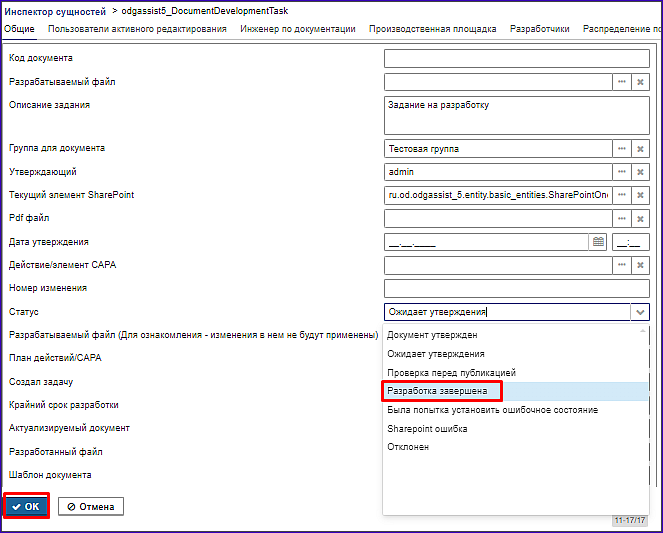663x533 pixels.
Task: Choose status Ожидает утверждения from list
Action: [515, 354]
